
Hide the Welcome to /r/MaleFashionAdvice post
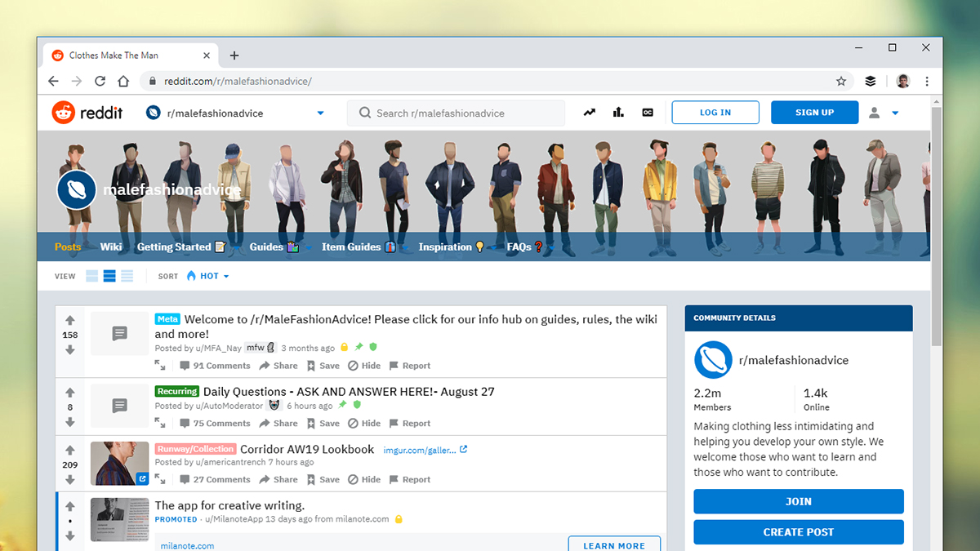pyautogui.click(x=364, y=366)
